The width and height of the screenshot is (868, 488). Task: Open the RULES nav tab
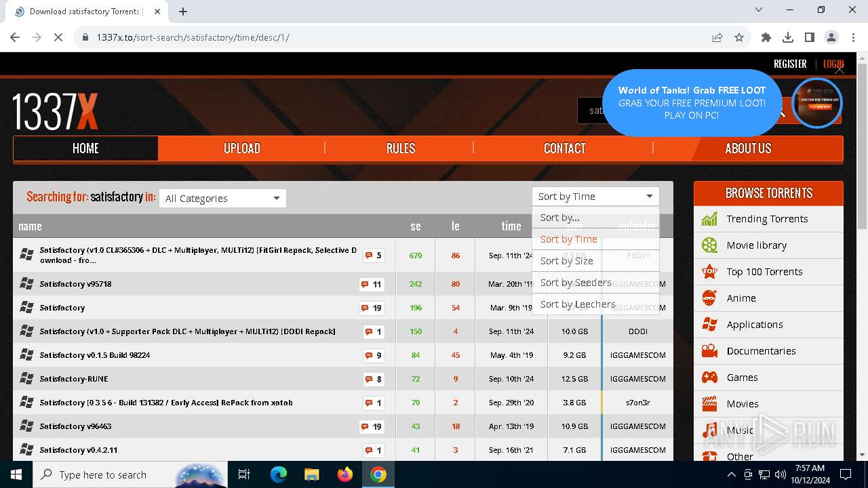click(x=400, y=148)
